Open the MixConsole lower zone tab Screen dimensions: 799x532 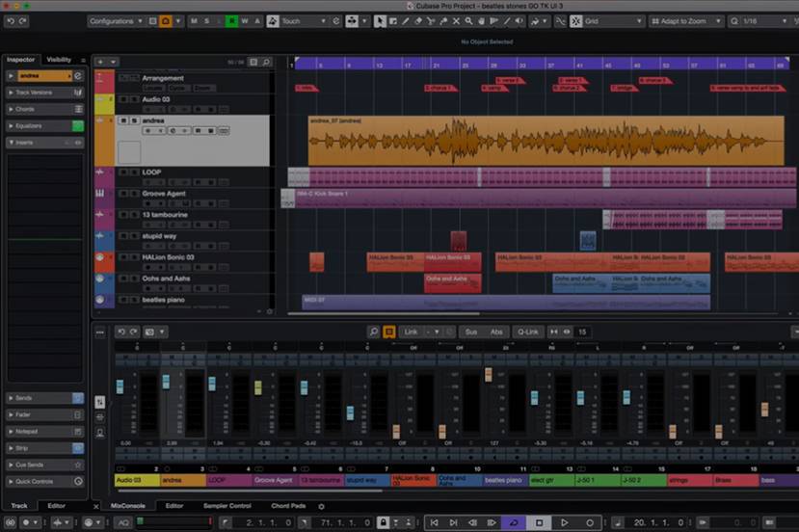coord(128,506)
